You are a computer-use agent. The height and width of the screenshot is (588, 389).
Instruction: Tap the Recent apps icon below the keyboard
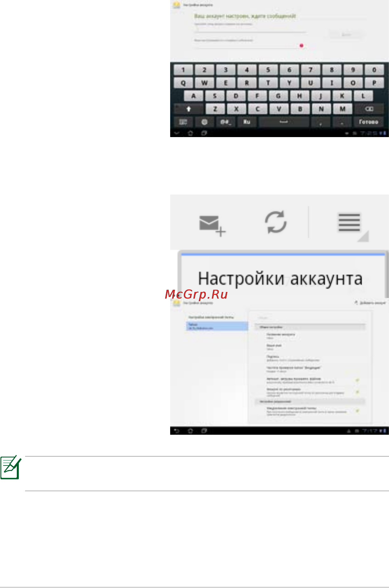tap(204, 133)
